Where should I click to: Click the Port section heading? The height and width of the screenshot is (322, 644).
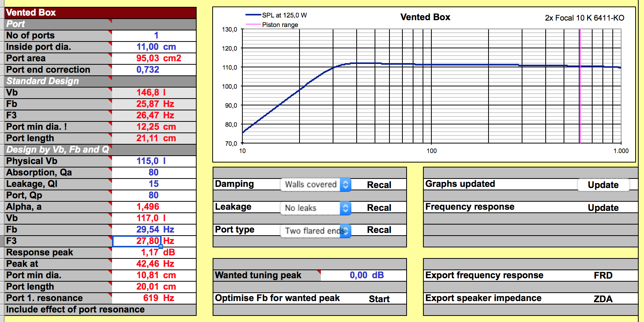(x=101, y=24)
